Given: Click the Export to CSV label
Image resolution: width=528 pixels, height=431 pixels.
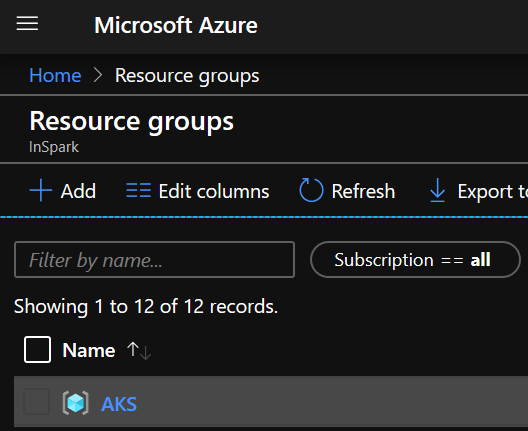Looking at the screenshot, I should pyautogui.click(x=493, y=192).
